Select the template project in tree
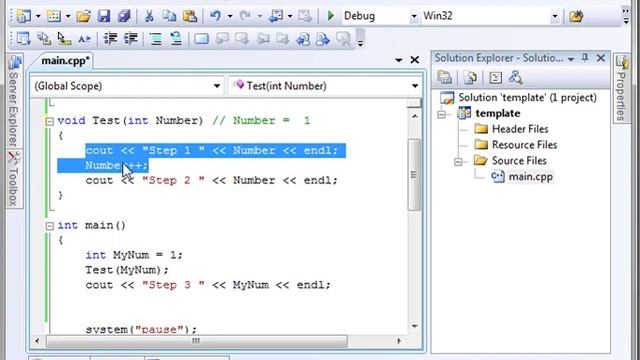640x360 pixels. [498, 113]
